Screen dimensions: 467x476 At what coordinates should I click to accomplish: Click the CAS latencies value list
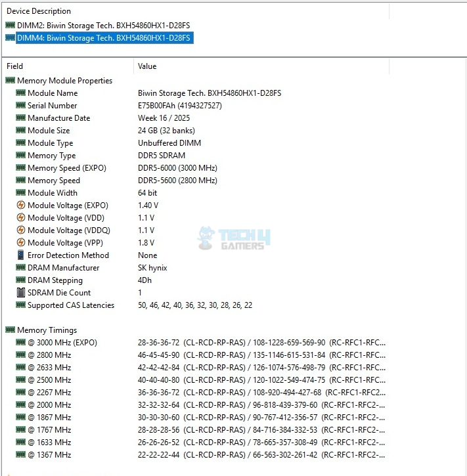coord(195,305)
